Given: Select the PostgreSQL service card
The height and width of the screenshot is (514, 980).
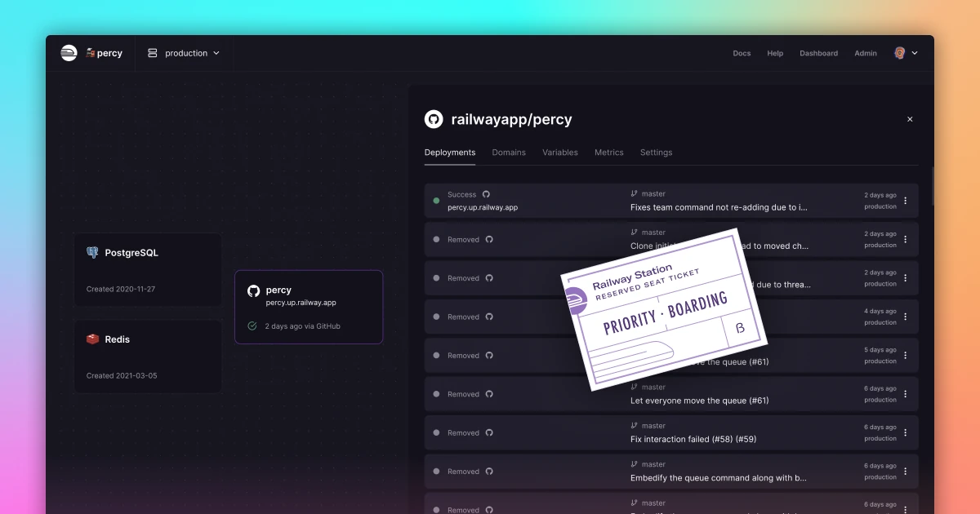Looking at the screenshot, I should point(148,270).
